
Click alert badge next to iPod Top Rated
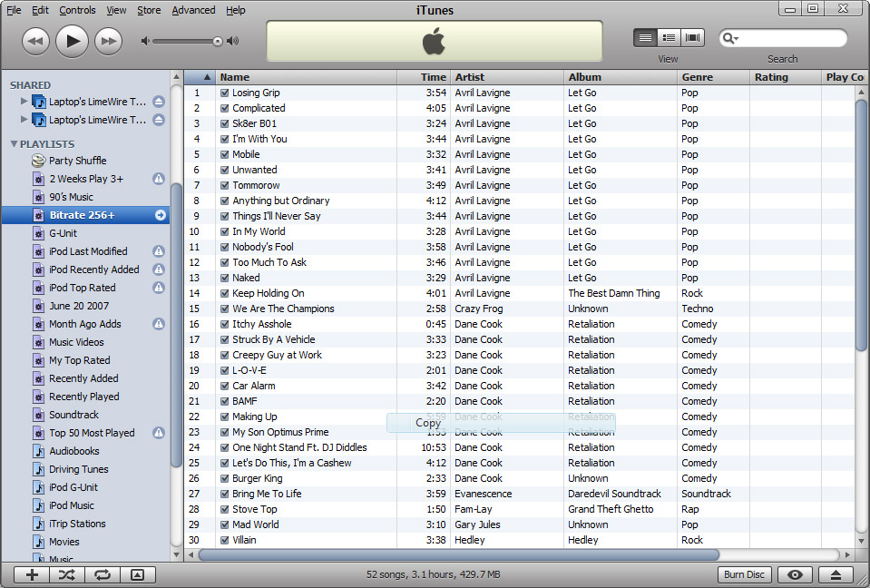[x=159, y=288]
